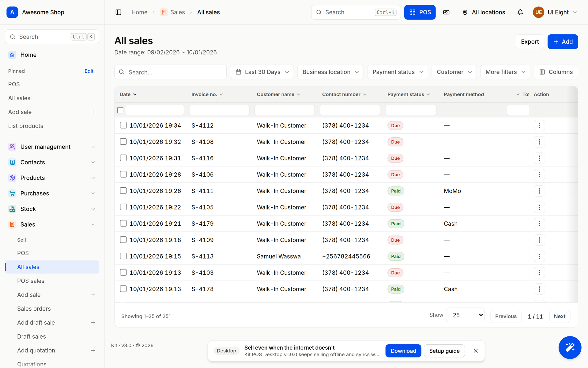Click plus icon next to pinned Add sale
Screen dimensions: 588x368
point(93,112)
